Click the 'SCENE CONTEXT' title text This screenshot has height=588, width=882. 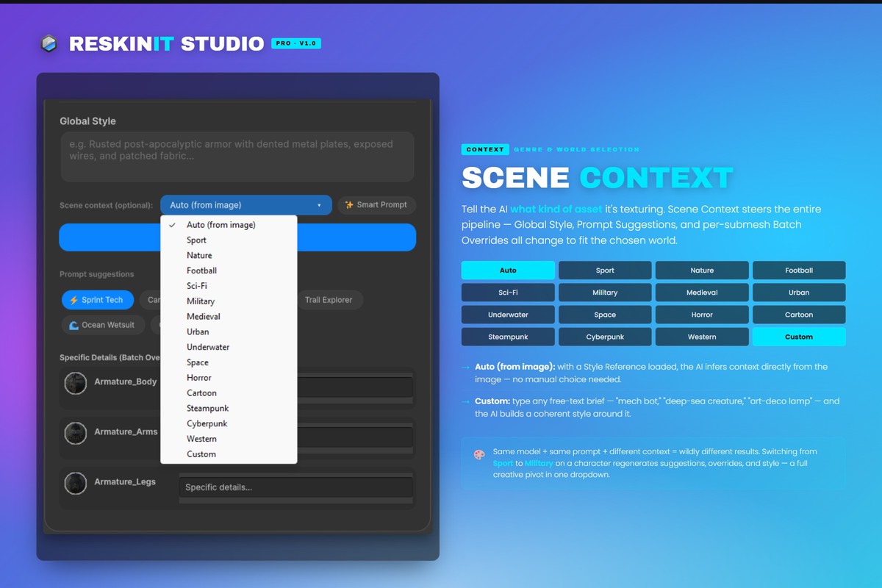pyautogui.click(x=598, y=177)
